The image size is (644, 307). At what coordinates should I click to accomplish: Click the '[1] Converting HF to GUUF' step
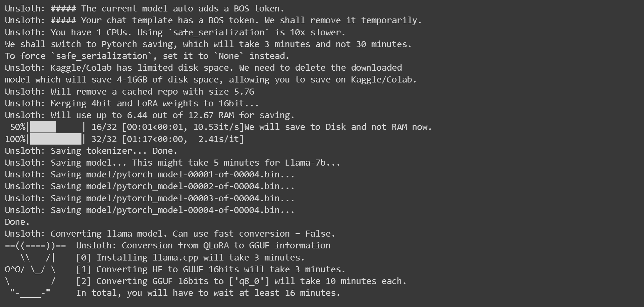(211, 269)
